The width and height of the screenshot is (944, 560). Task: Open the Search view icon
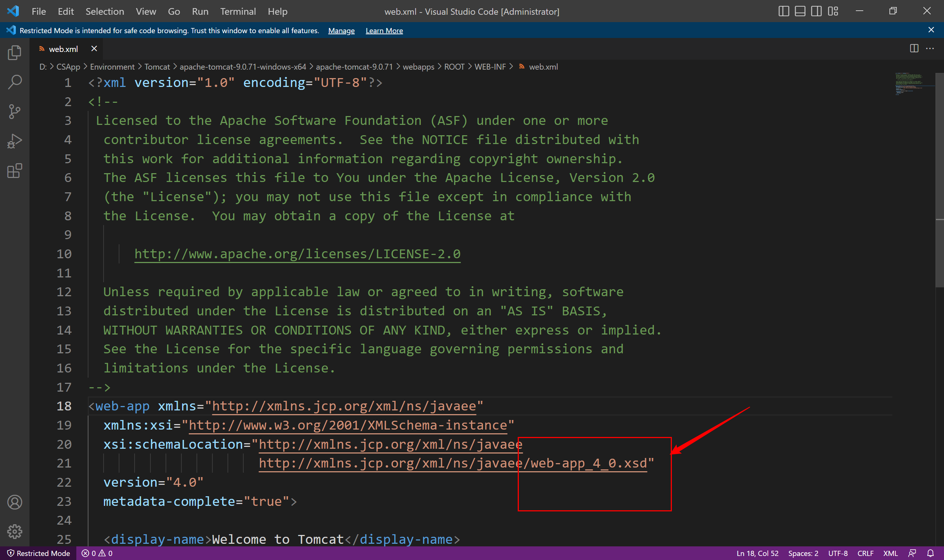pos(15,82)
